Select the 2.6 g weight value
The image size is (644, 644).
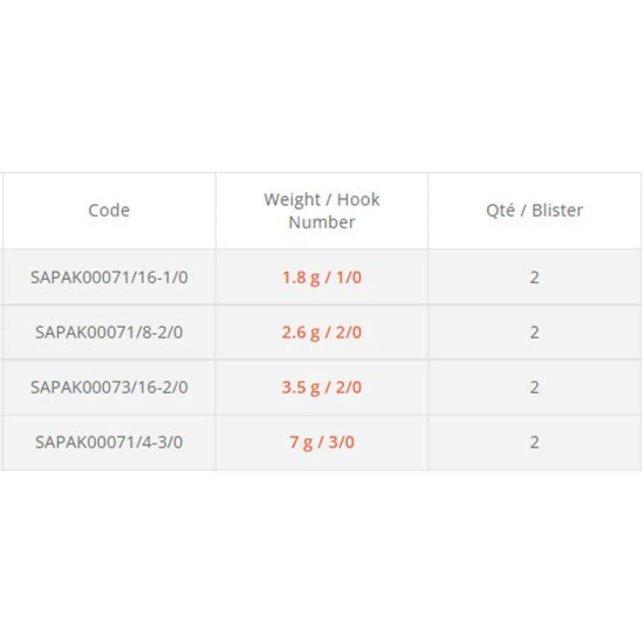[298, 332]
